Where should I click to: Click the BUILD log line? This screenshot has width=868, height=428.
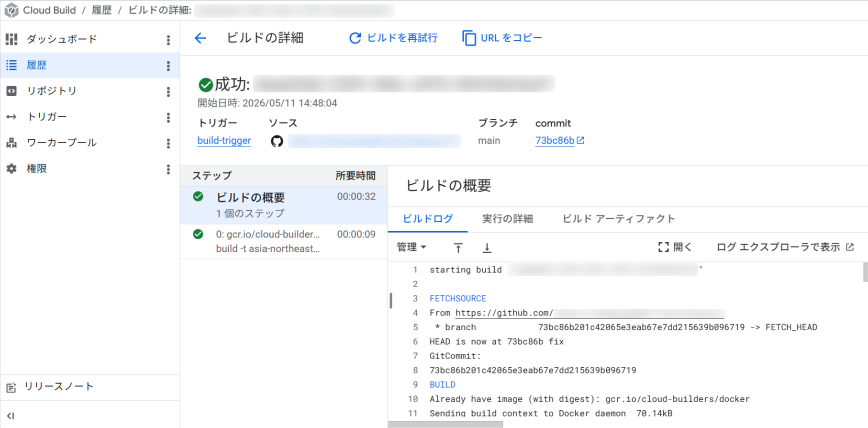click(x=443, y=385)
